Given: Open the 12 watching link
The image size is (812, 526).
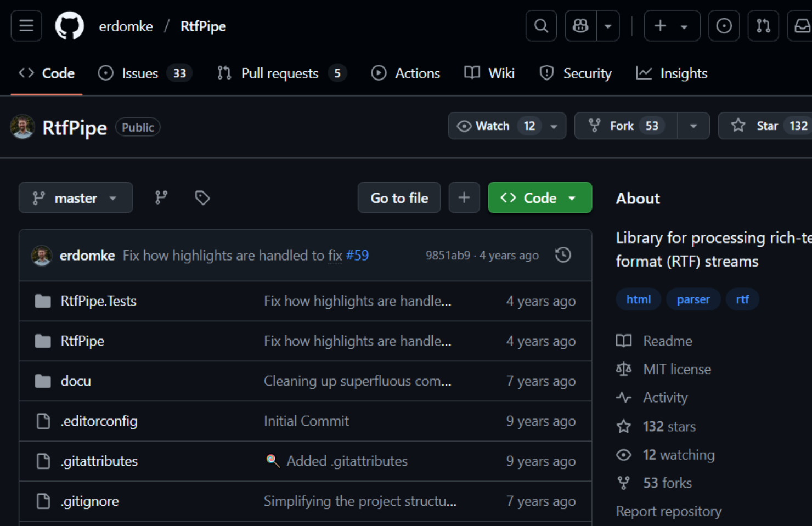Looking at the screenshot, I should 665,455.
